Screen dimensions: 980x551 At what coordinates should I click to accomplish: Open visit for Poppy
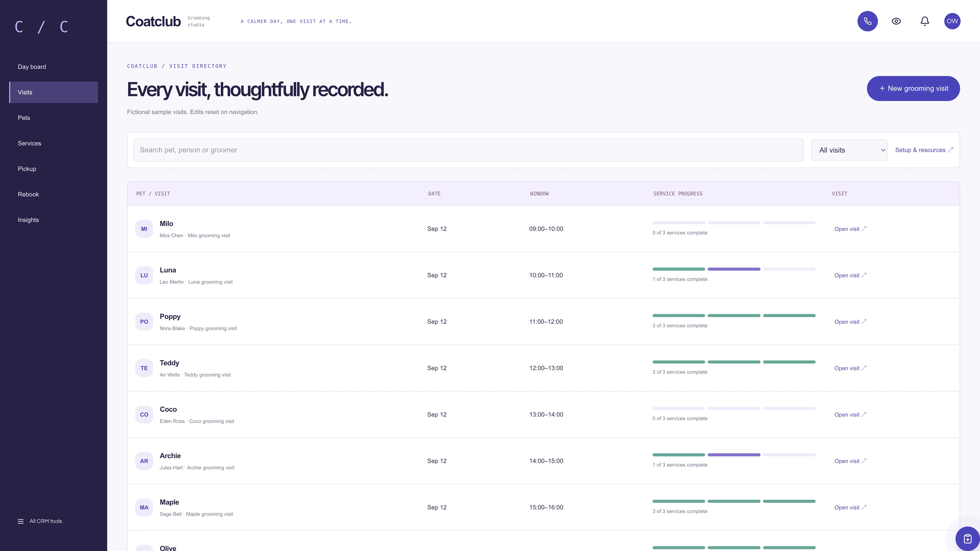coord(850,322)
